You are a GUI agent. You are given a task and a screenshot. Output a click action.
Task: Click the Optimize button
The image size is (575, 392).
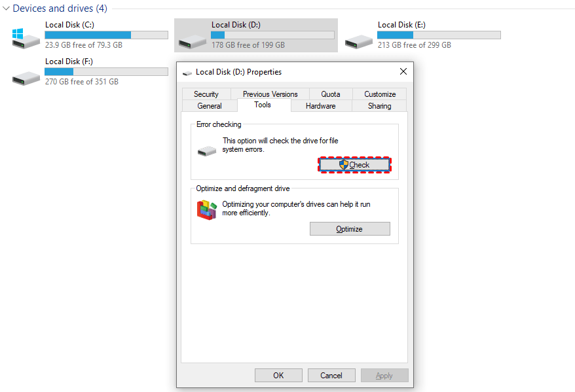tap(350, 229)
